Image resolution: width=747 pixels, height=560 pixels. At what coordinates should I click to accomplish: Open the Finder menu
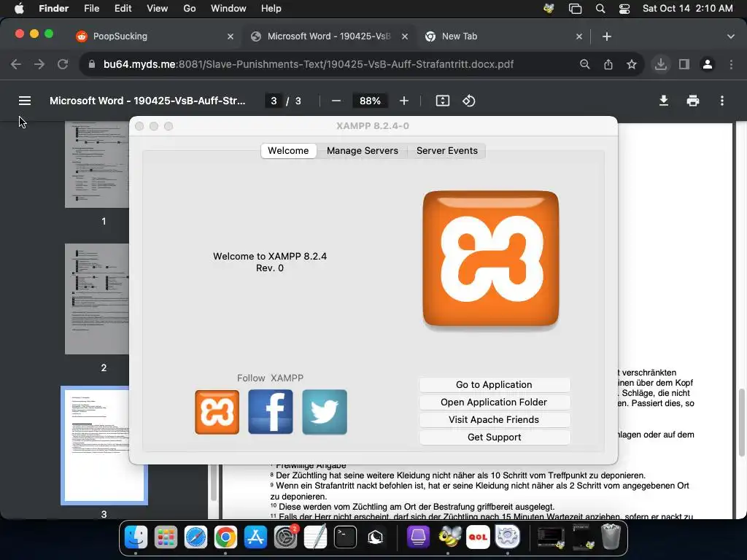[53, 9]
